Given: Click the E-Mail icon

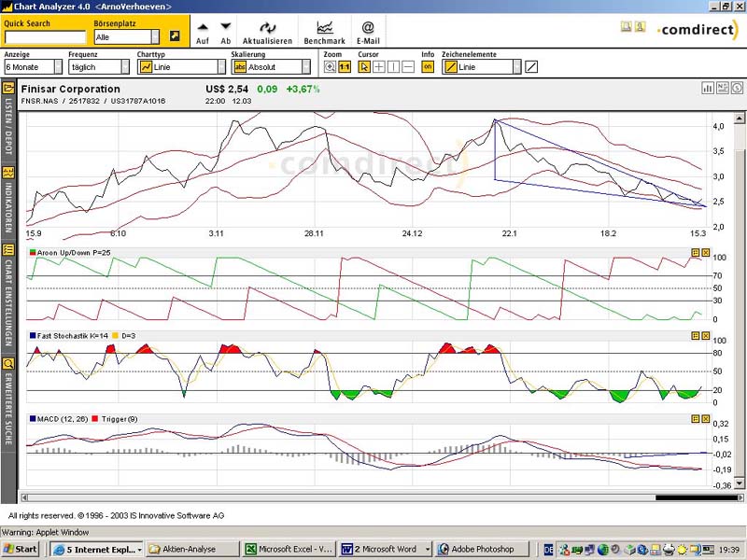Looking at the screenshot, I should click(x=368, y=28).
